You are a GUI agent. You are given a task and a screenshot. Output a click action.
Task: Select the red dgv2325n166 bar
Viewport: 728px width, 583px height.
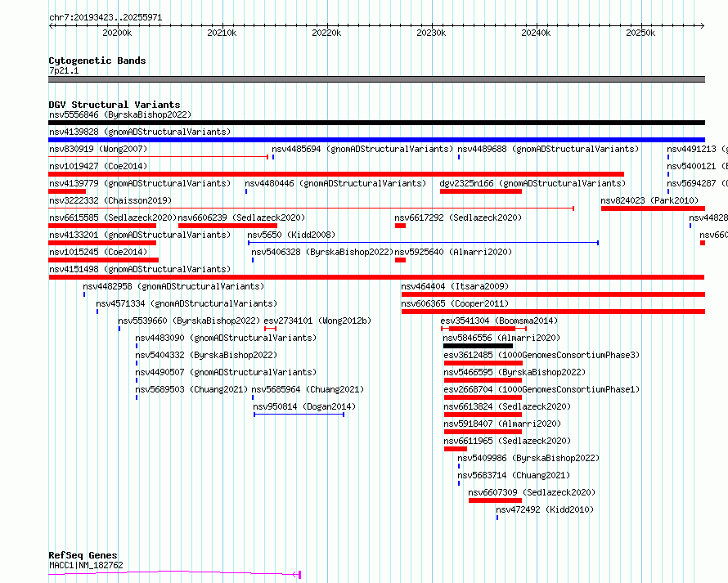(x=481, y=191)
